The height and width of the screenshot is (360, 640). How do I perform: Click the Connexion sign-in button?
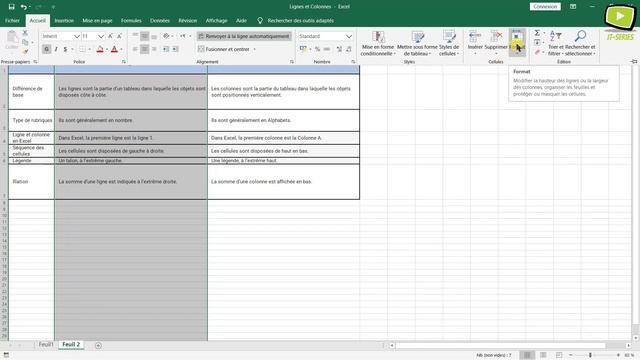(x=545, y=7)
